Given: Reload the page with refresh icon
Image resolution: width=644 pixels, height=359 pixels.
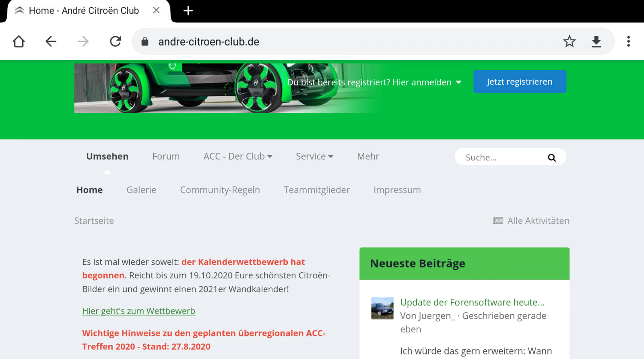Looking at the screenshot, I should click(x=116, y=41).
